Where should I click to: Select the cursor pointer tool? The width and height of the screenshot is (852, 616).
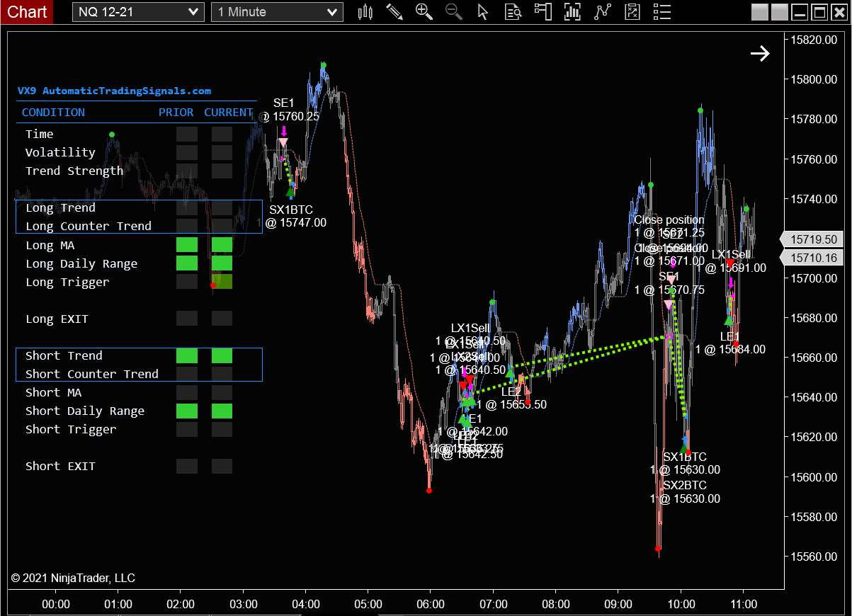[482, 12]
